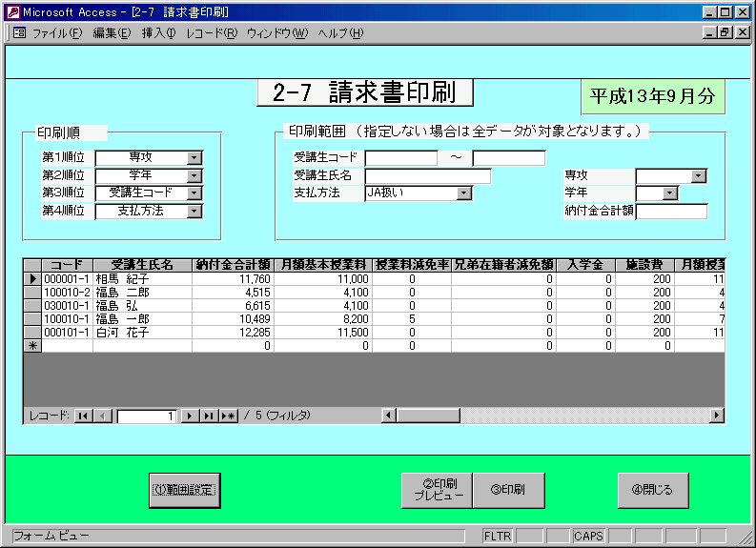The width and height of the screenshot is (756, 548).
Task: Click the 納付金合計額 input field
Action: click(x=671, y=212)
